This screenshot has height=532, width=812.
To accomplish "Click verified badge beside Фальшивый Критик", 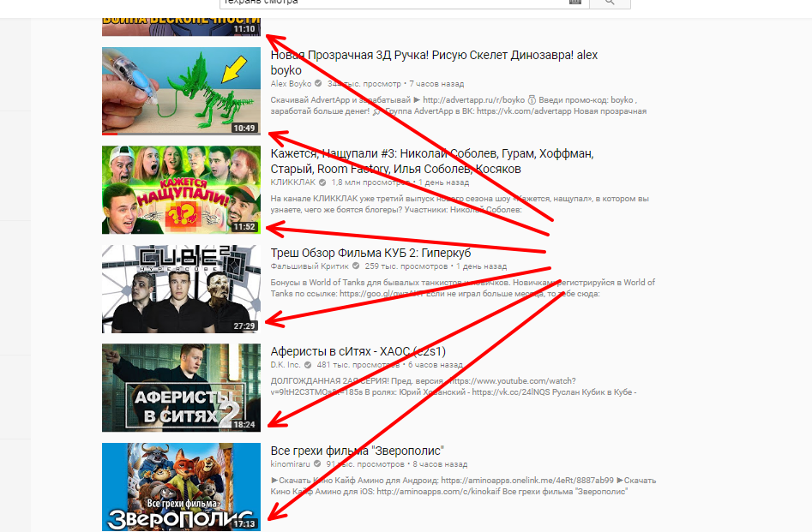I will click(x=356, y=266).
